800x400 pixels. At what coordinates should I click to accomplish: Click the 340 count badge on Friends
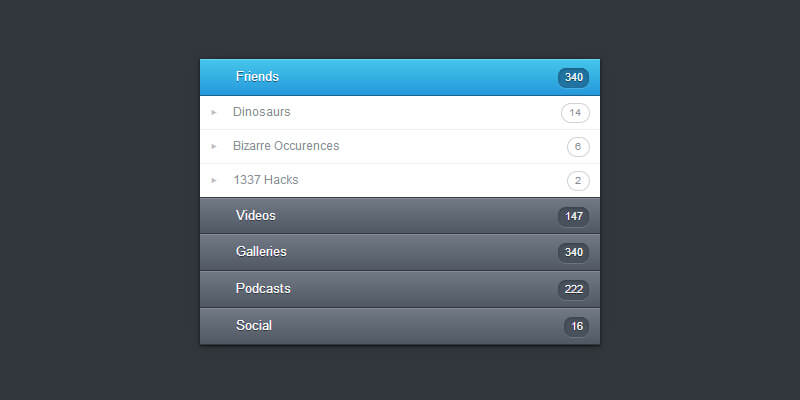tap(574, 77)
